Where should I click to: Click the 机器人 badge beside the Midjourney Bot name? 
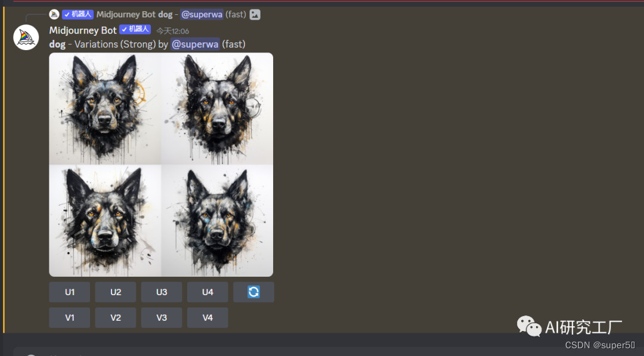[135, 29]
